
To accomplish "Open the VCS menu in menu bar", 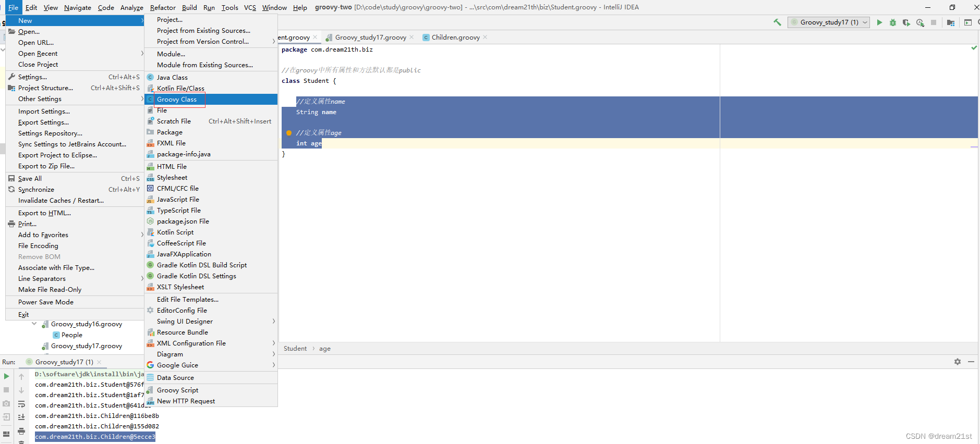I will [250, 7].
